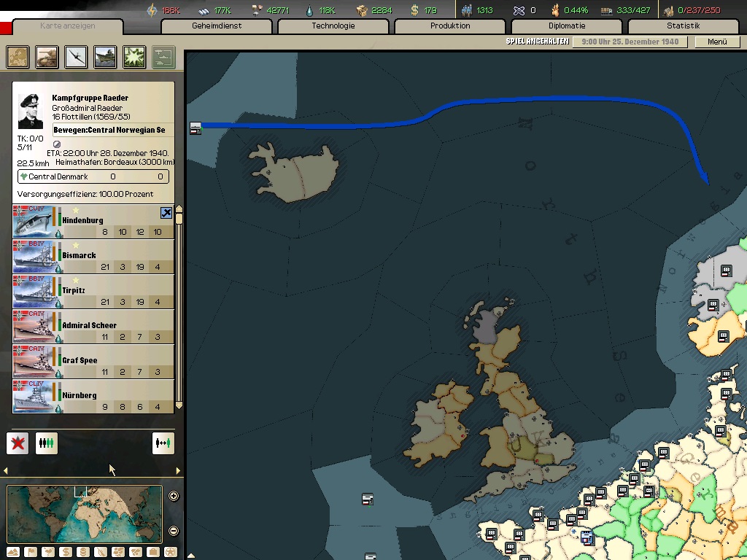Open the naval units warship icon
This screenshot has height=560, width=747.
106,57
